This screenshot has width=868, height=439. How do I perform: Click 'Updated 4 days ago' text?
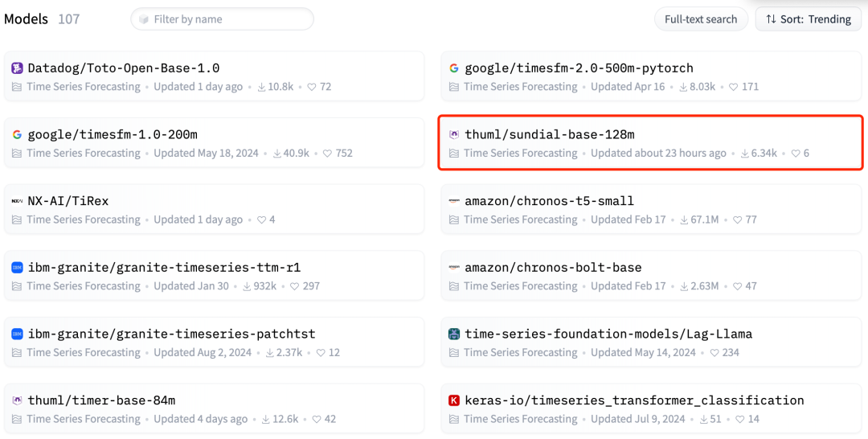coord(201,419)
